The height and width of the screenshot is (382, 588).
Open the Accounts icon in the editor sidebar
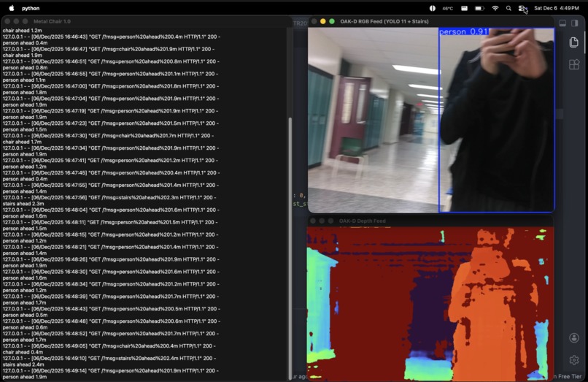click(x=573, y=337)
